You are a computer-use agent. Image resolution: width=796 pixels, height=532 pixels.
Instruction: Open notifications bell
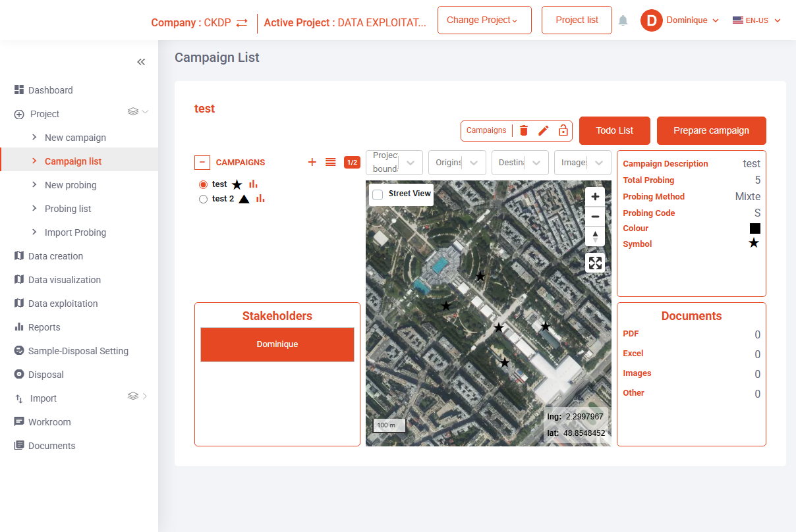click(x=623, y=20)
